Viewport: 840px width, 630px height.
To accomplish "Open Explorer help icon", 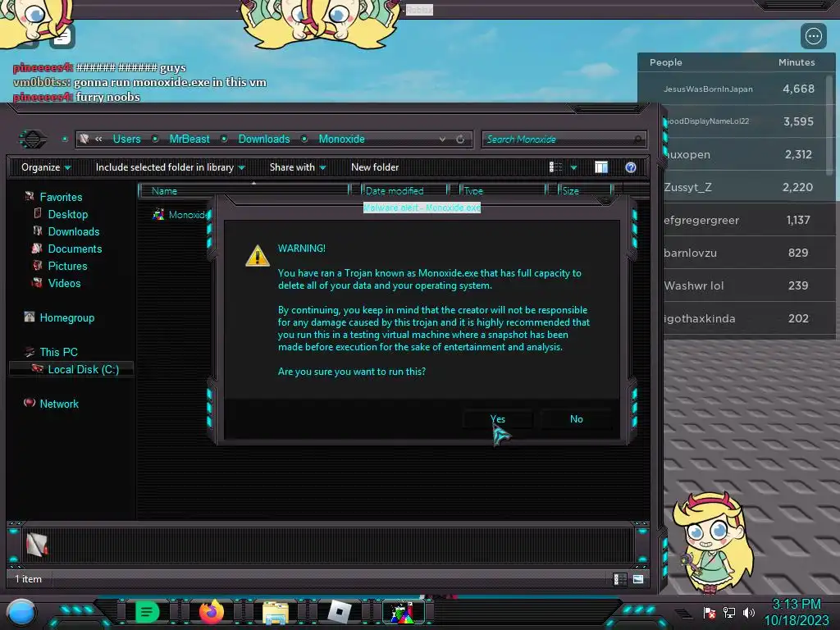I will coord(631,167).
